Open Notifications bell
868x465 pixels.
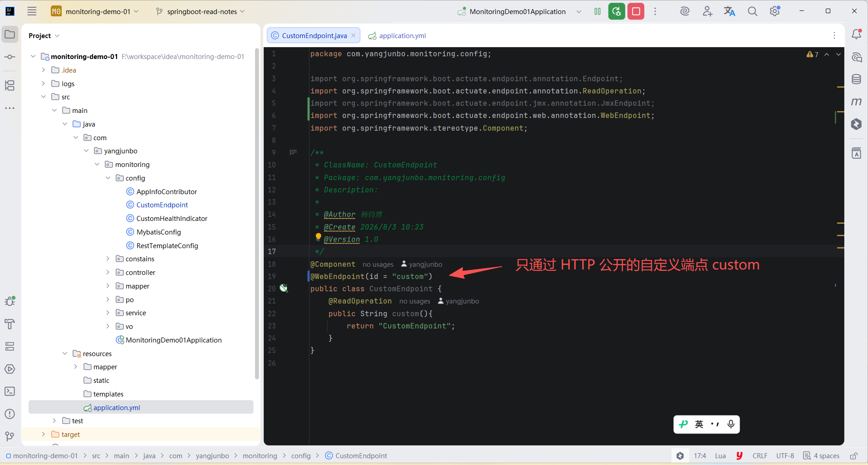pyautogui.click(x=857, y=34)
